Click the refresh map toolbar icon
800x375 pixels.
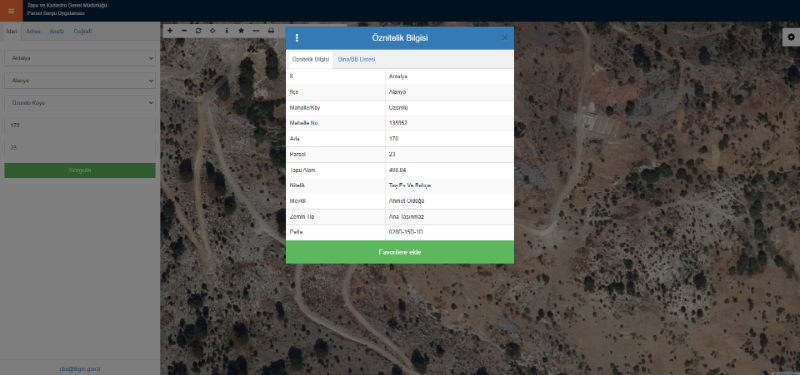pos(198,31)
